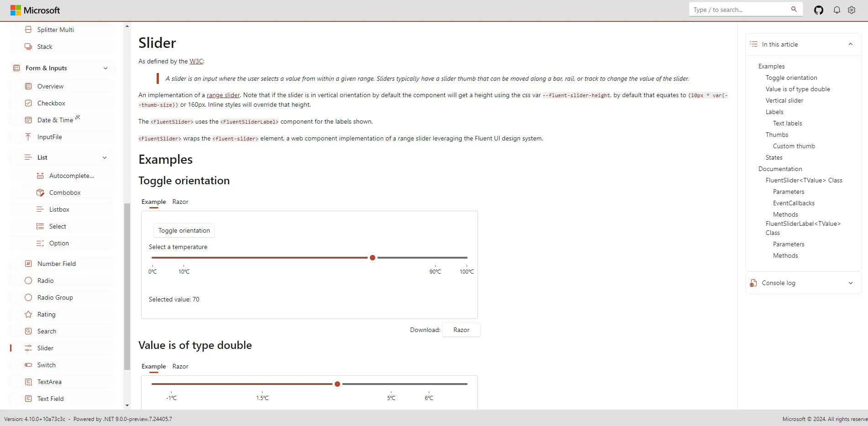Click the Version 4.10.0 footer text

tap(35, 419)
